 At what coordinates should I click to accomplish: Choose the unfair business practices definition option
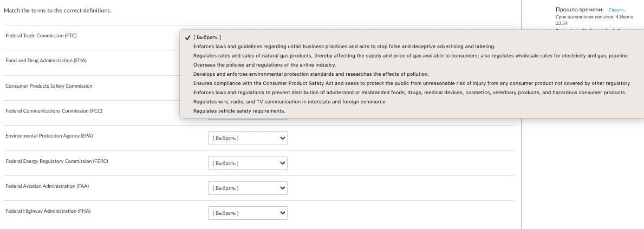click(x=344, y=47)
